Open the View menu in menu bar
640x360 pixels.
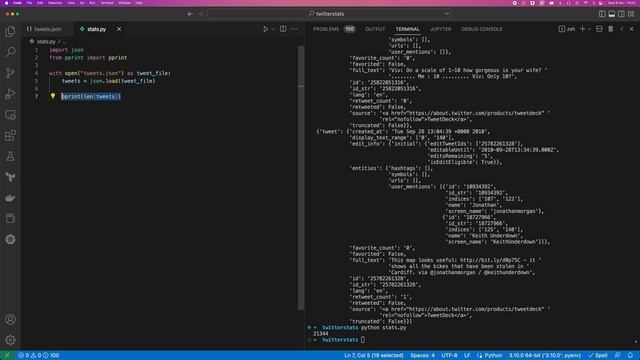[71, 3]
